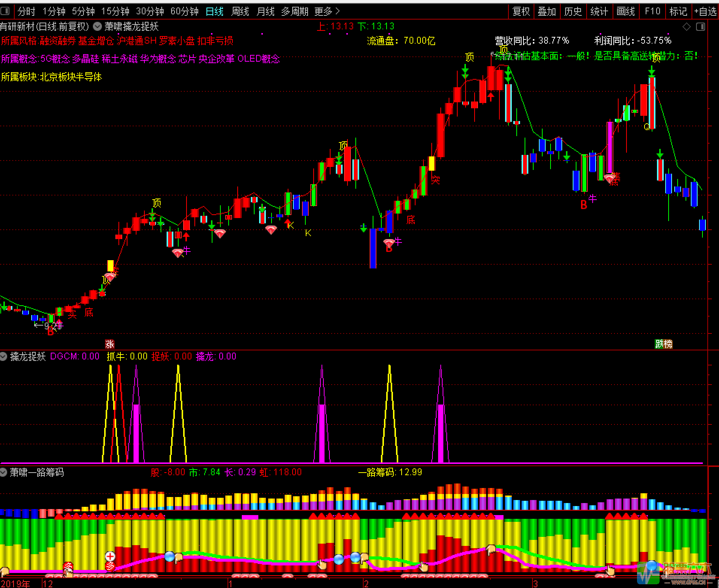719x588 pixels.
Task: Click the diamond icon in chart header
Action: point(687,27)
